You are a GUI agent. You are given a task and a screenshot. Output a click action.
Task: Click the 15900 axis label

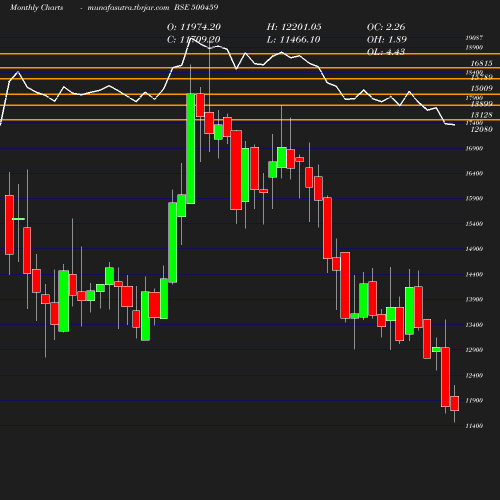tap(474, 198)
